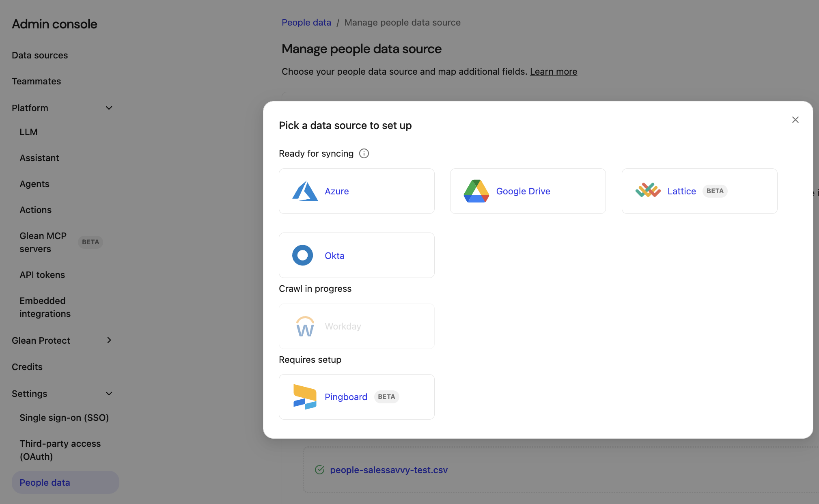The image size is (819, 504).
Task: Click the Okta logo icon
Action: point(303,255)
